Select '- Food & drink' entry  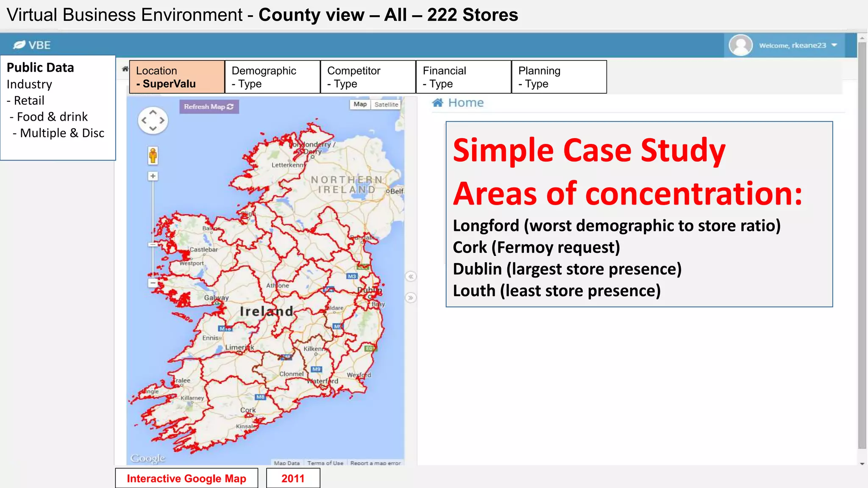[x=49, y=117]
